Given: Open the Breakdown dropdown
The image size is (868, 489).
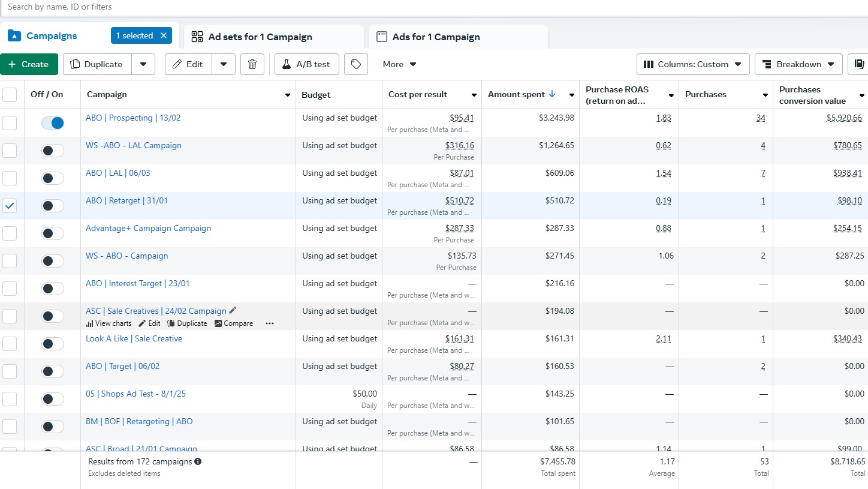Looking at the screenshot, I should tap(798, 64).
